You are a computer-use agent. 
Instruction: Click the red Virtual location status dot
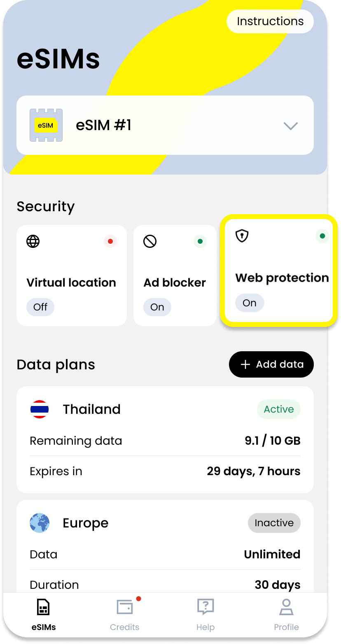[110, 241]
